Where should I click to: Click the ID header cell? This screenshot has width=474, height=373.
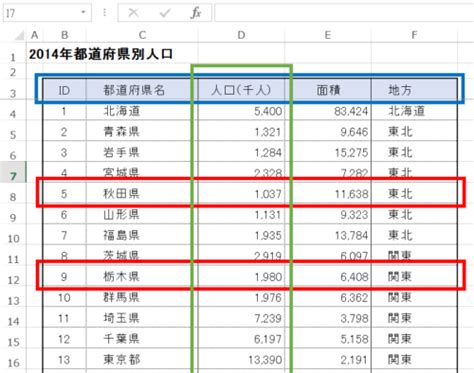pyautogui.click(x=64, y=90)
